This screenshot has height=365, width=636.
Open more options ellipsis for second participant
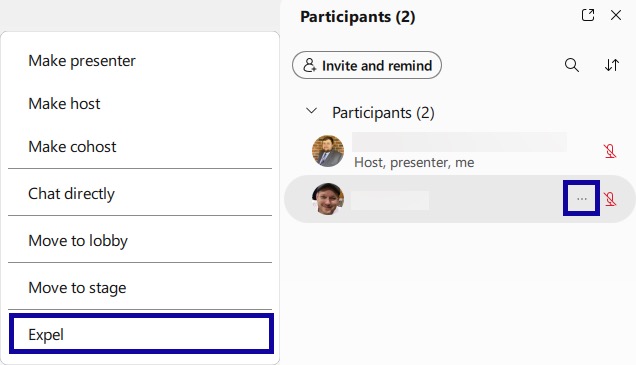coord(582,199)
